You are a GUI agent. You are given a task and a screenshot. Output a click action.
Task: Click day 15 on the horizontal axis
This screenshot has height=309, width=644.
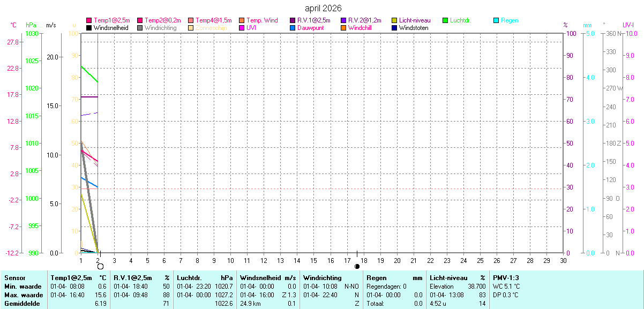[x=313, y=260]
